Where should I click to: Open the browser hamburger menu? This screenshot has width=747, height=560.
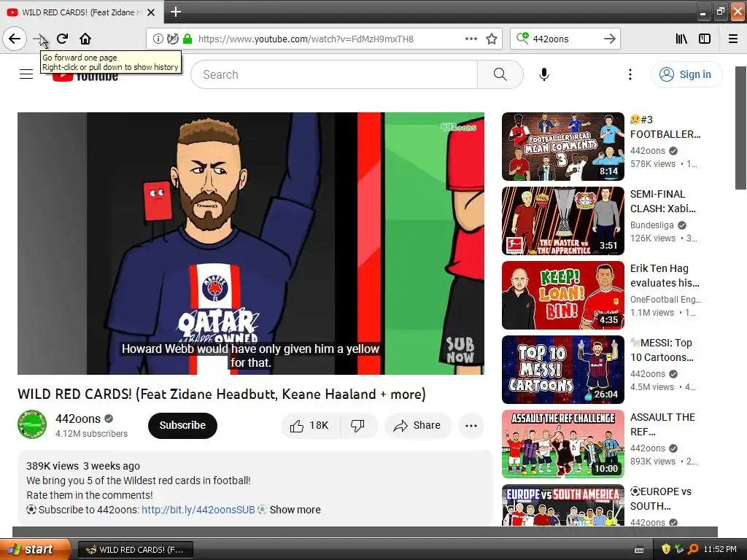pos(733,39)
